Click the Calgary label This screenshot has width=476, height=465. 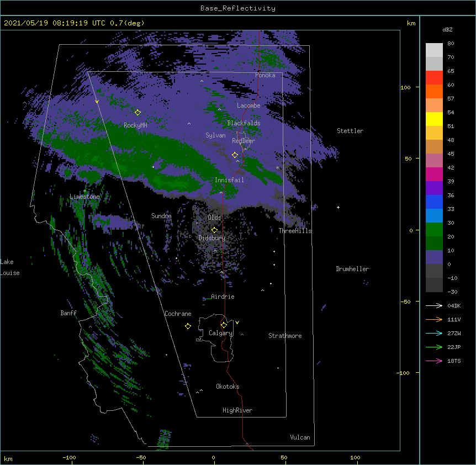point(220,333)
